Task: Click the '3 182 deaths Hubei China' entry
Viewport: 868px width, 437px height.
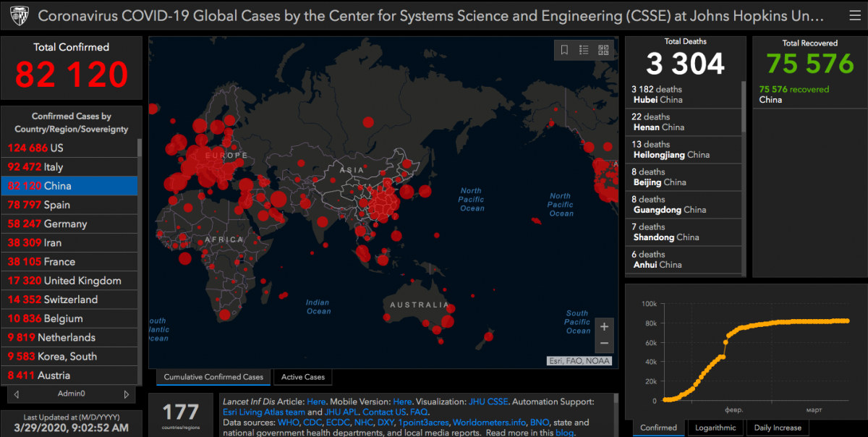Action: tap(684, 95)
